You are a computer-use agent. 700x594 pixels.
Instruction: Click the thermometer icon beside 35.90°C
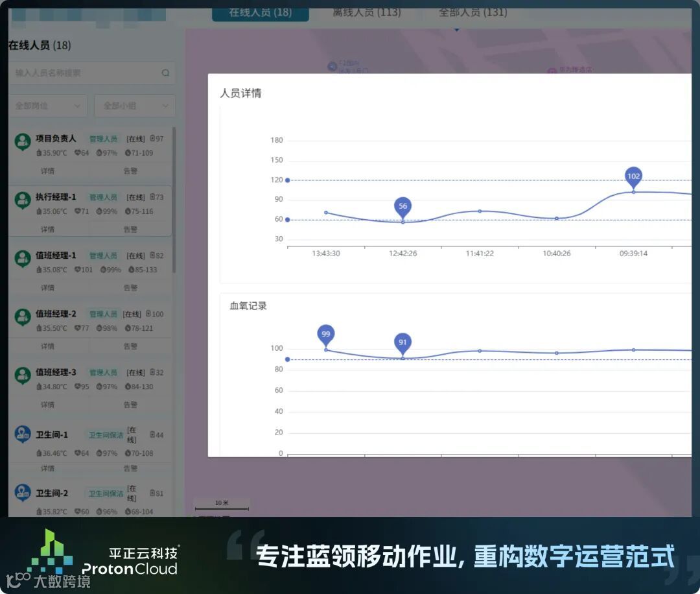point(39,153)
